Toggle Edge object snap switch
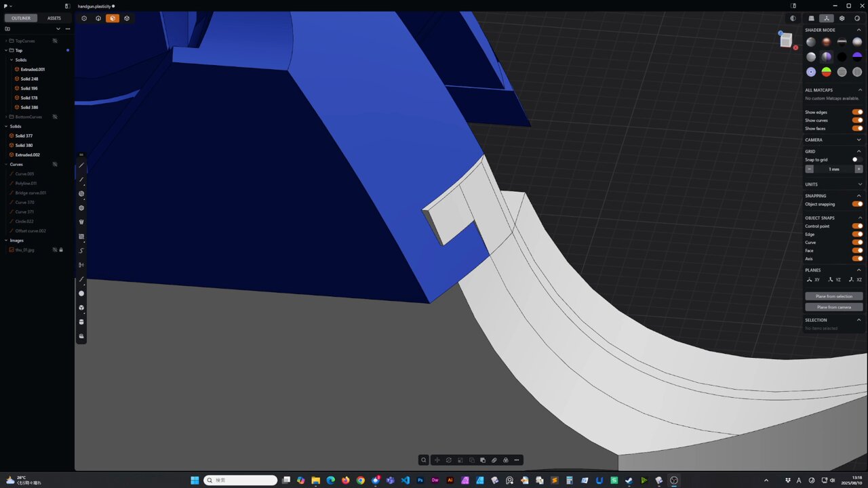This screenshot has height=488, width=868. pos(857,234)
